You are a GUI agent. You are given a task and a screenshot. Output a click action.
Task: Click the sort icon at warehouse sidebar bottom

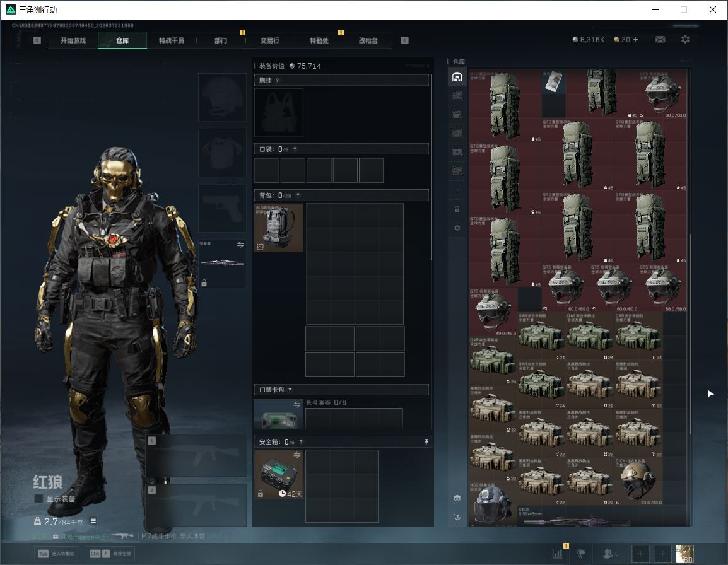[x=457, y=516]
